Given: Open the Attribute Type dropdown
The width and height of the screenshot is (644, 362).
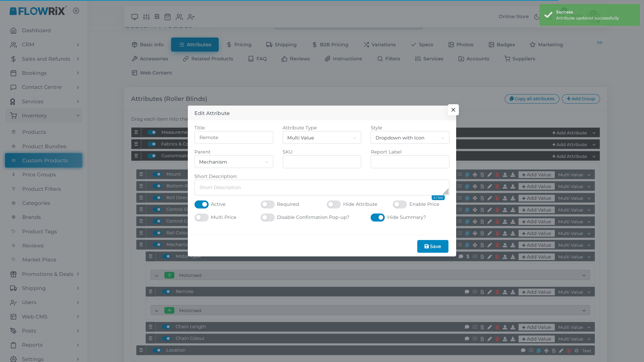Looking at the screenshot, I should pyautogui.click(x=321, y=138).
